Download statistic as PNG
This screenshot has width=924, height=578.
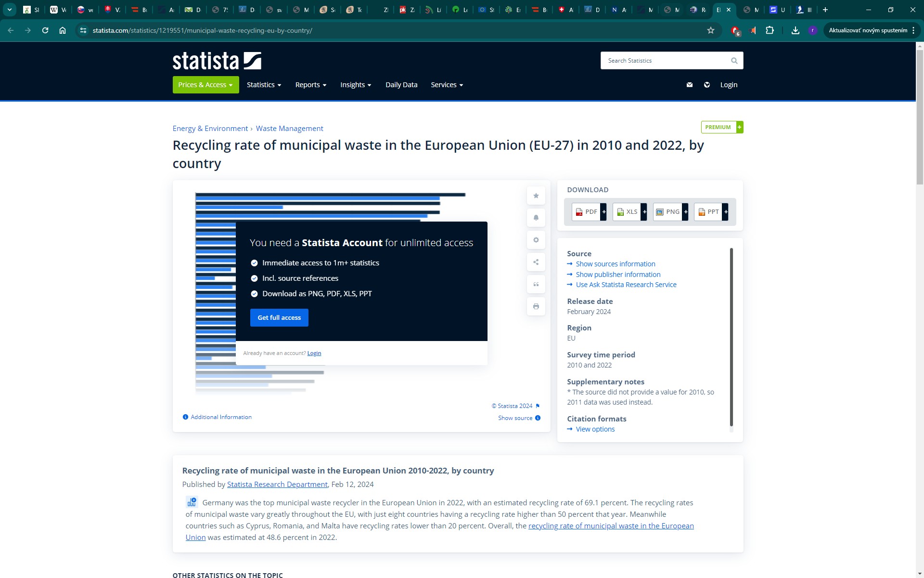[671, 212]
